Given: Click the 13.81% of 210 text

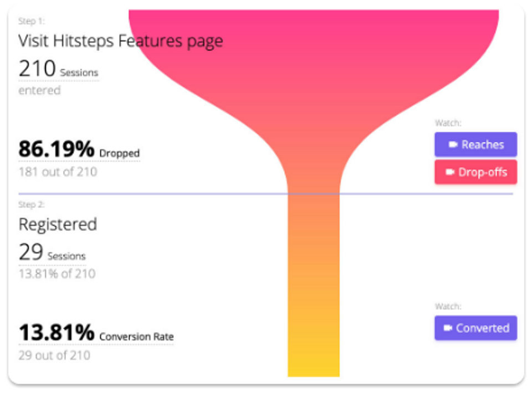Looking at the screenshot, I should [x=57, y=273].
